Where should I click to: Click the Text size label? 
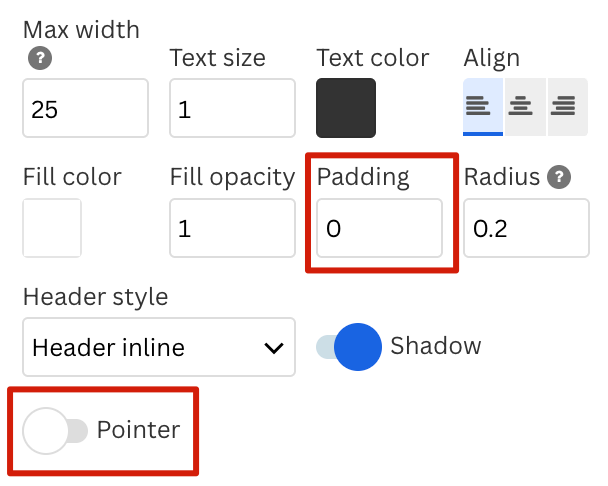click(215, 57)
